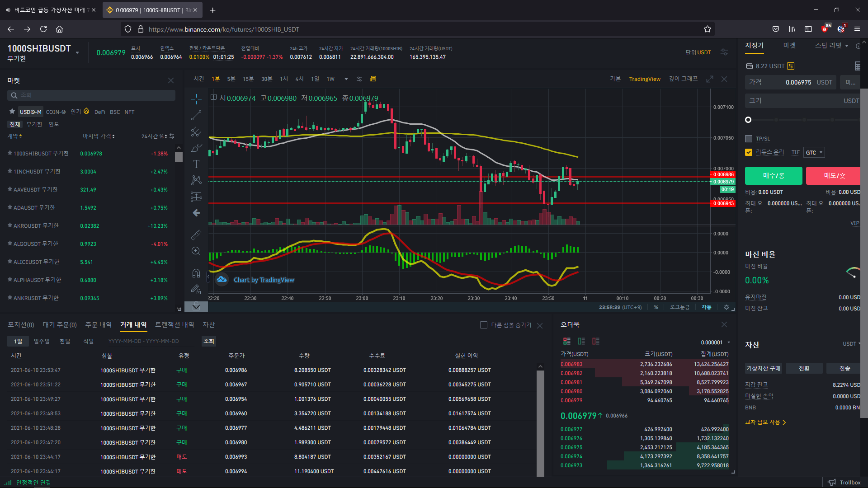Uncheck the reduce-only checkbox

click(x=749, y=152)
